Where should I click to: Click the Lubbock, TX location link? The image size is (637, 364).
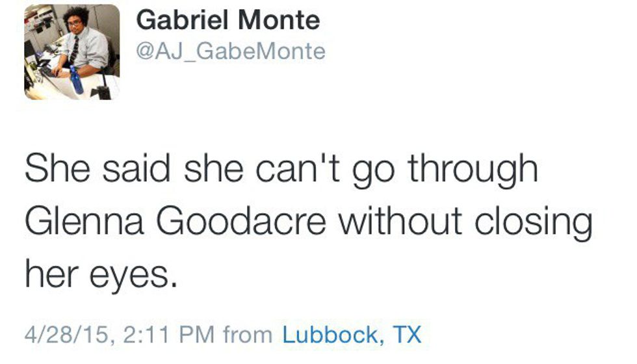pos(352,335)
